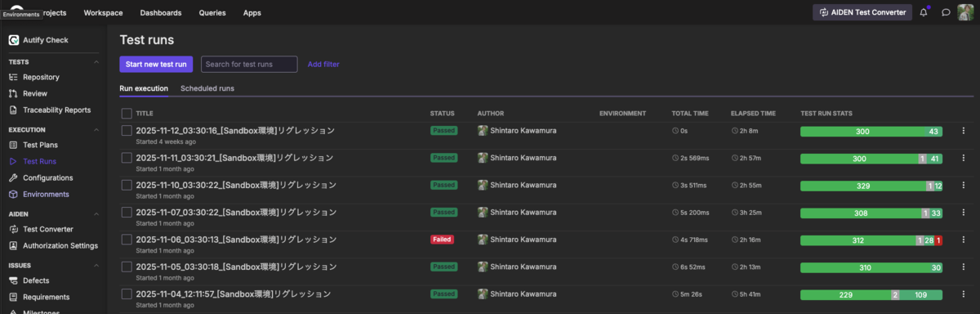Image resolution: width=980 pixels, height=314 pixels.
Task: Open the notifications bell icon
Action: coord(924,12)
